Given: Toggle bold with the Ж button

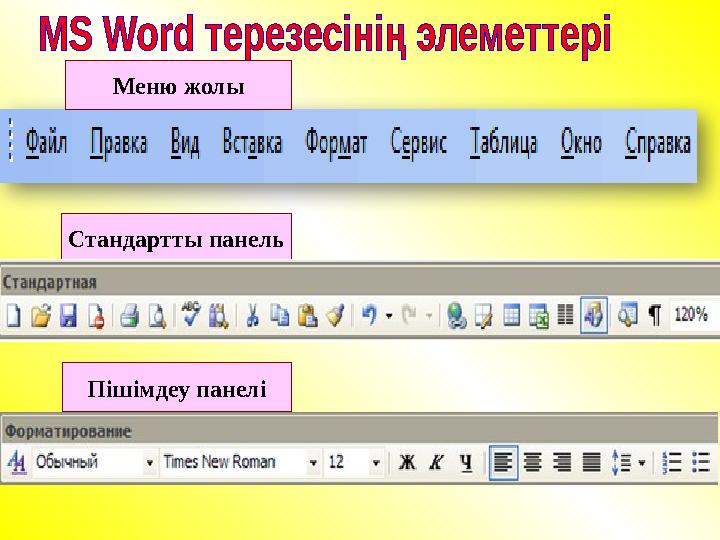Looking at the screenshot, I should (407, 462).
